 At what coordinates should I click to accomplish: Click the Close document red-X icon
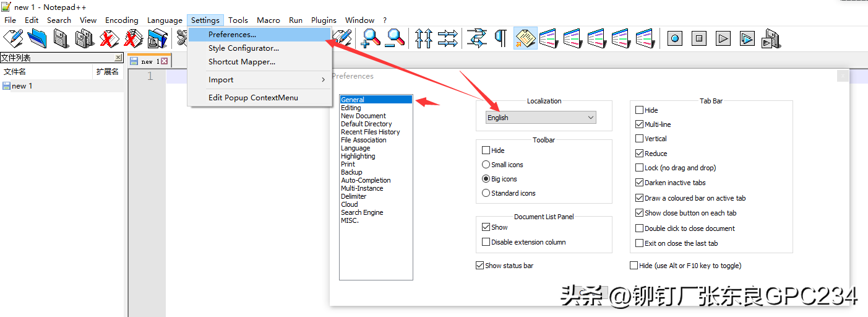109,38
